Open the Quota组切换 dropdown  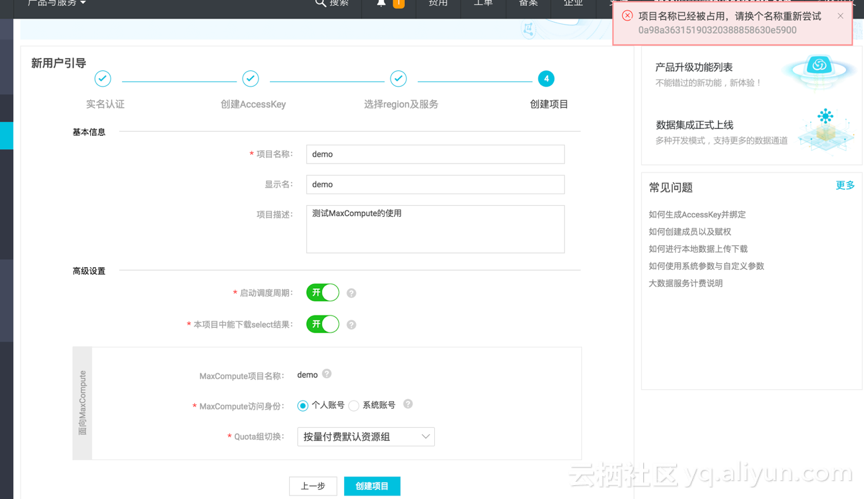[366, 437]
